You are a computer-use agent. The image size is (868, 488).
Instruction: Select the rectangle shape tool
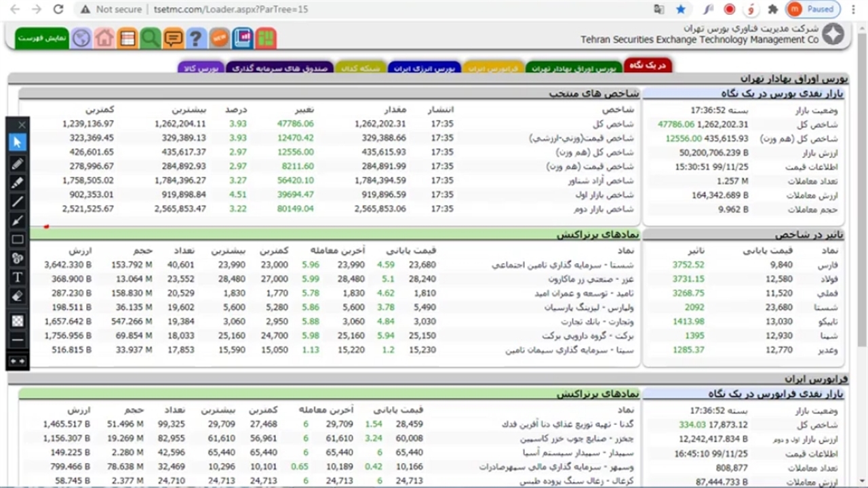[x=18, y=239]
